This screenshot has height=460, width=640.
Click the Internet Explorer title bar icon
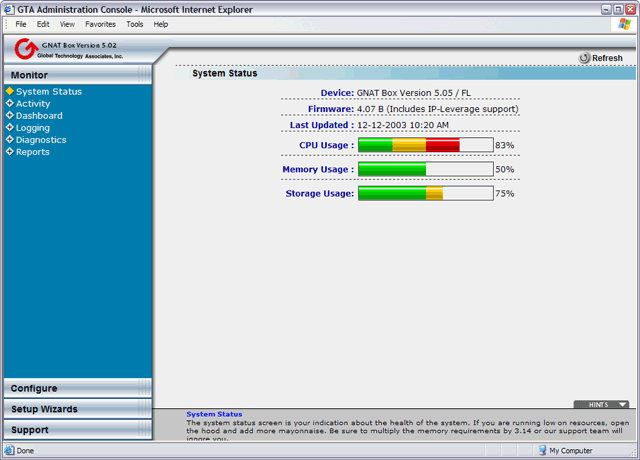point(9,9)
